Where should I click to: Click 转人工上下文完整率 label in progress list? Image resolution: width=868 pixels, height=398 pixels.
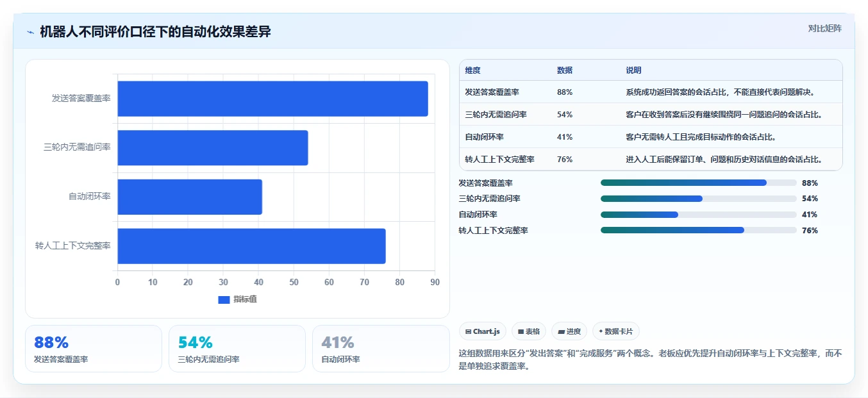point(494,231)
